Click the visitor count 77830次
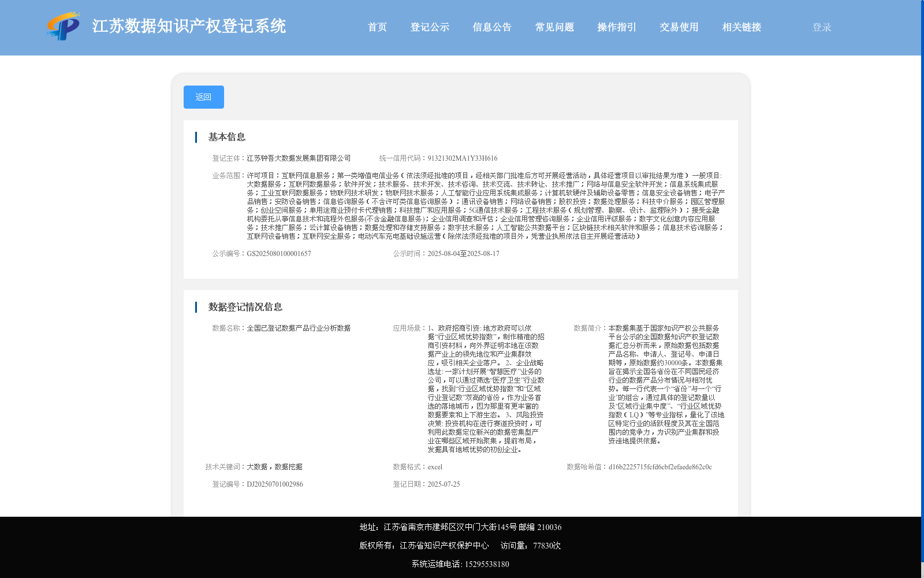The image size is (924, 578). pos(547,546)
